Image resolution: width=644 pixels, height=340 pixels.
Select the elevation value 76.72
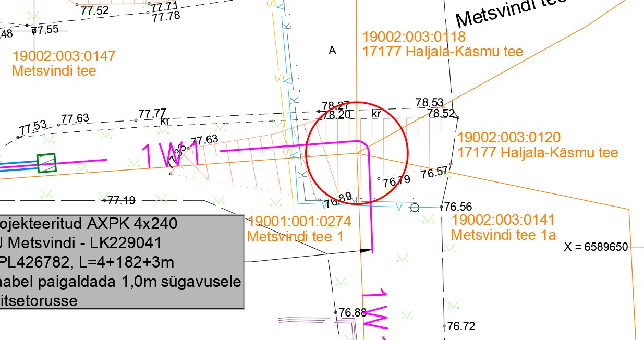[461, 326]
